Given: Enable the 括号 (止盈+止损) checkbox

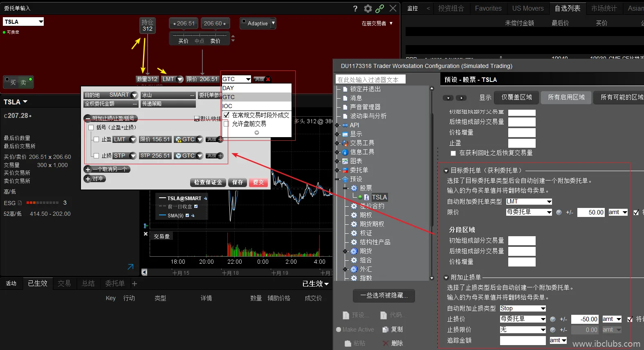Looking at the screenshot, I should point(91,128).
